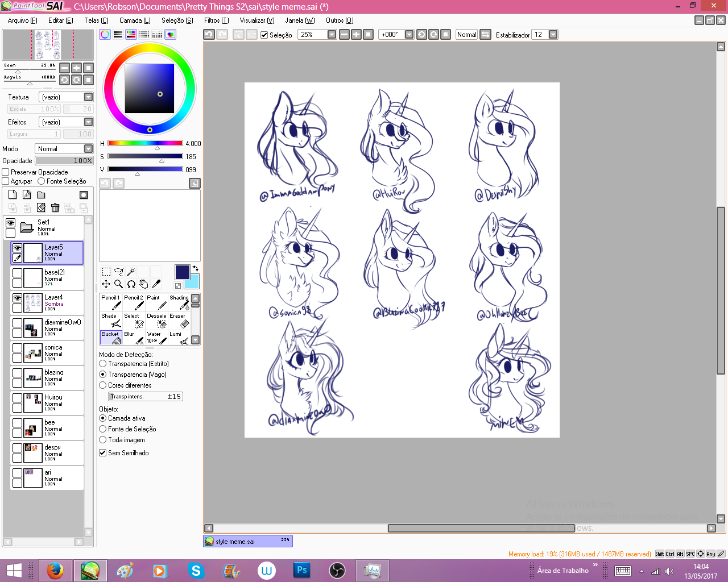The width and height of the screenshot is (728, 582).
Task: Toggle the HSV slider panel button
Action: [131, 35]
